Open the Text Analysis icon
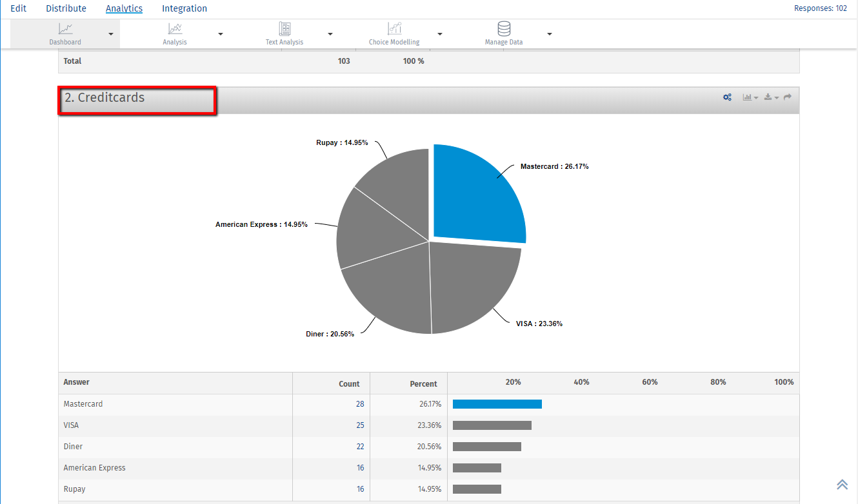The height and width of the screenshot is (504, 858). point(284,29)
